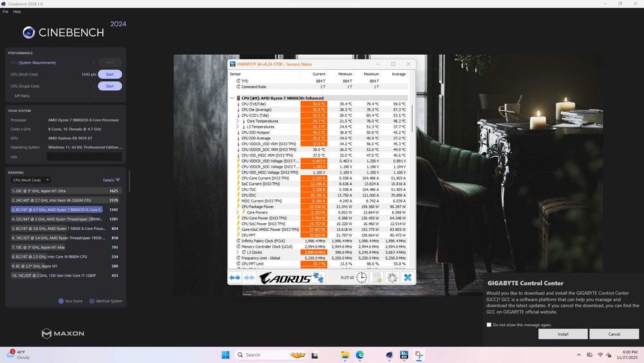Click the collapse layout faded arrows icon in HWiNFO

click(249, 278)
